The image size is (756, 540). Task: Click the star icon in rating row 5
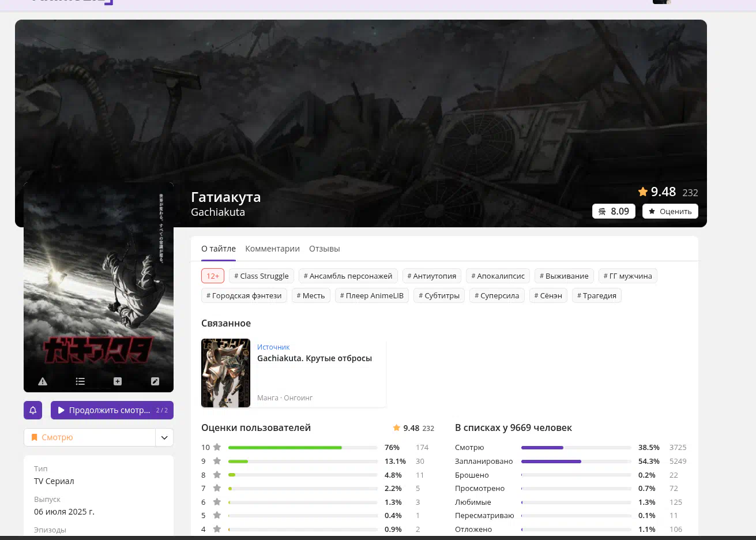(x=217, y=515)
